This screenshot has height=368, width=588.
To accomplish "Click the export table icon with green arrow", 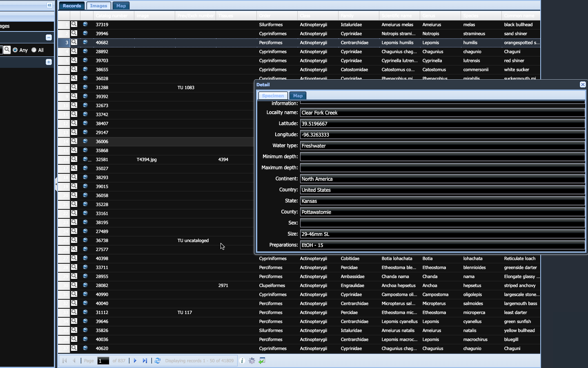I will pyautogui.click(x=262, y=361).
